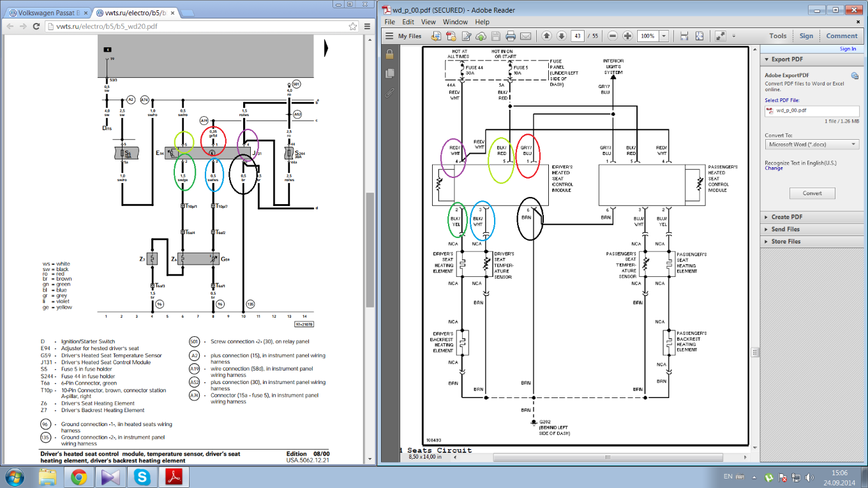
Task: Open the zoom percentage dropdown
Action: pyautogui.click(x=664, y=36)
